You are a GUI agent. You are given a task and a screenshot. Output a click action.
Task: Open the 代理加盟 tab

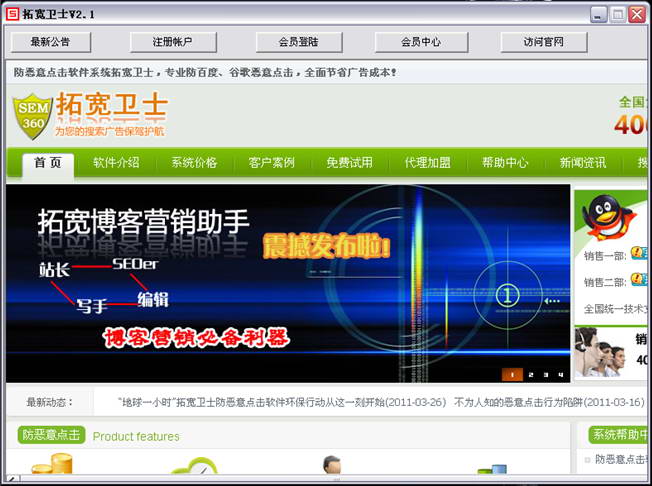[427, 163]
